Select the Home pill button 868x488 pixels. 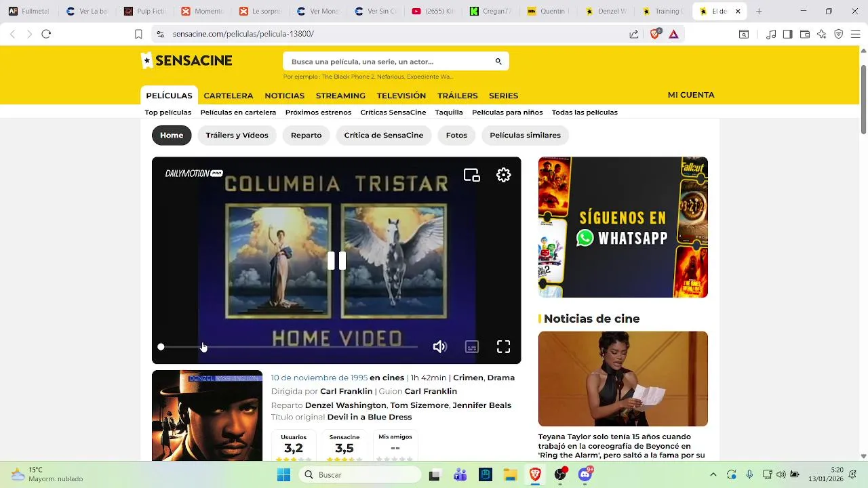tap(172, 135)
